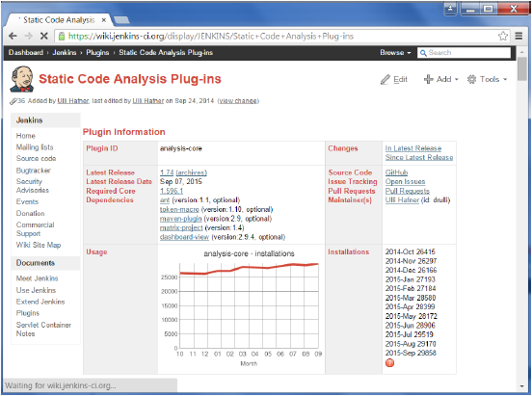
Task: Open maven-plugin dependency link
Action: [181, 219]
